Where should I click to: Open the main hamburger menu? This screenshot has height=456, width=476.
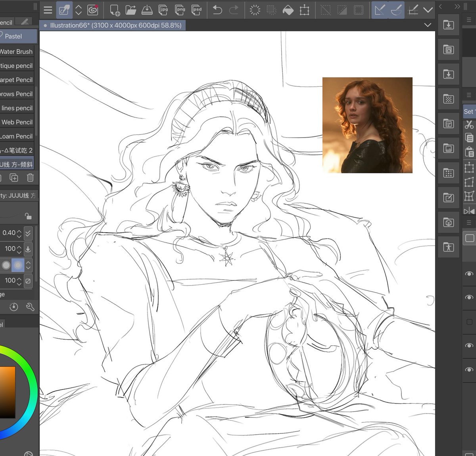click(x=48, y=10)
